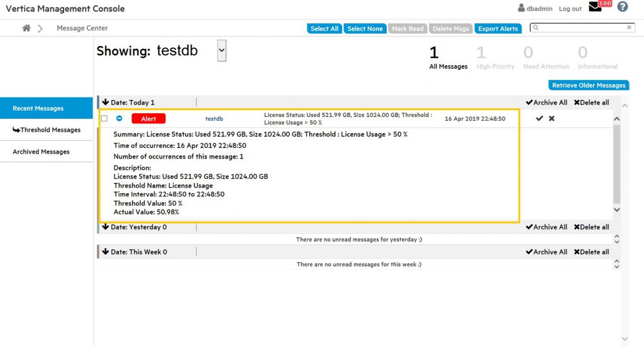Open the mail envelope notifications icon
The image size is (644, 346).
[x=596, y=8]
